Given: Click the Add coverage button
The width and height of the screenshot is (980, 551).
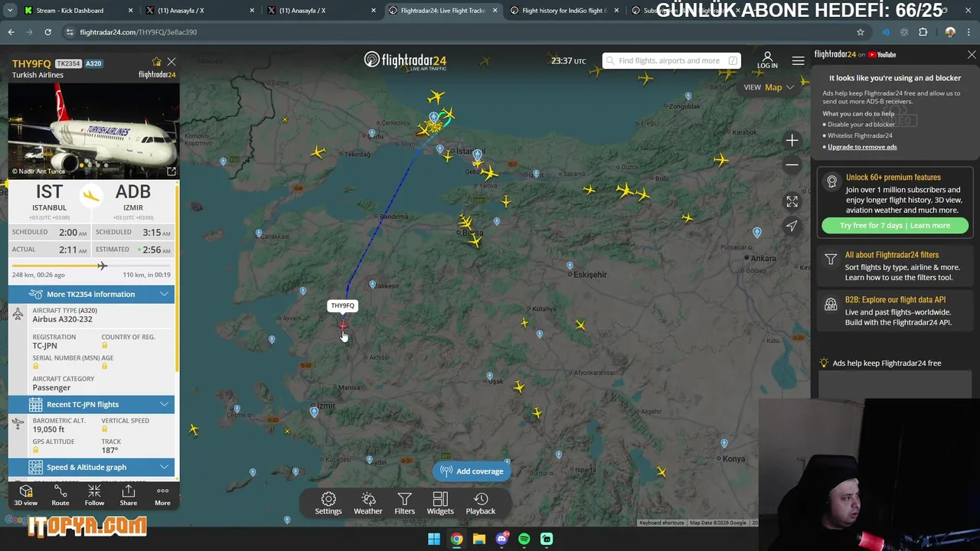Looking at the screenshot, I should 472,471.
